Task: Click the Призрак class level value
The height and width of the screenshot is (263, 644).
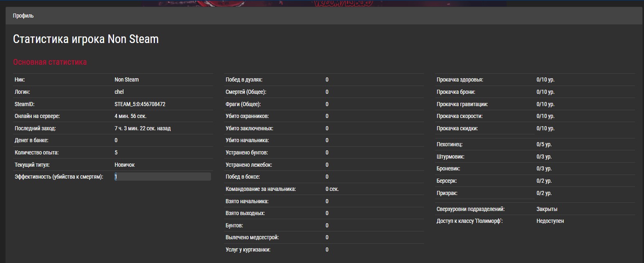Action: point(544,193)
